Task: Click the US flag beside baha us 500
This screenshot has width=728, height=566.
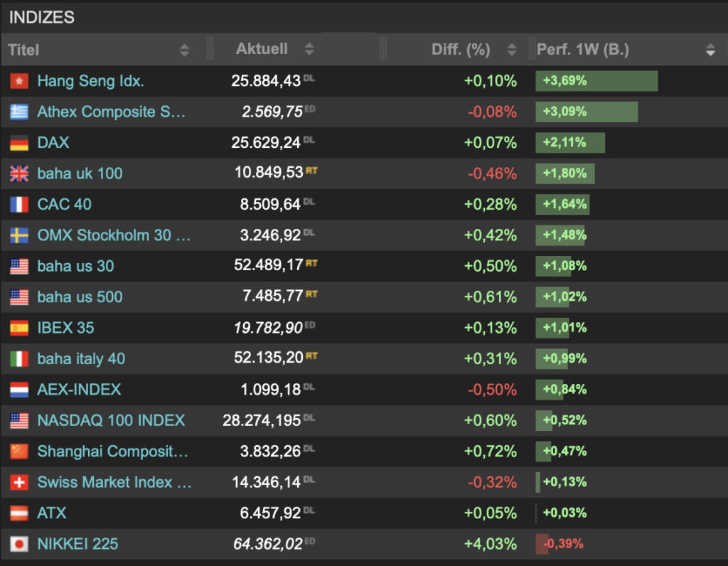Action: 19,297
